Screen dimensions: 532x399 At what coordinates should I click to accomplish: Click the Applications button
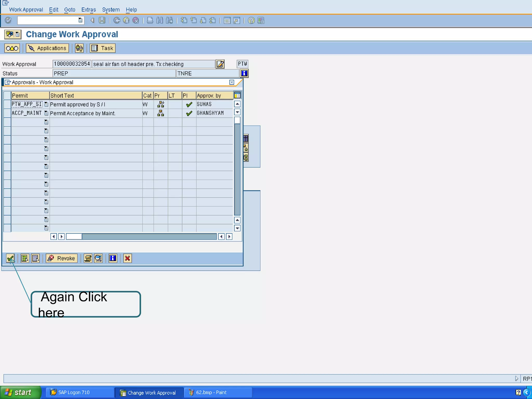coord(47,48)
